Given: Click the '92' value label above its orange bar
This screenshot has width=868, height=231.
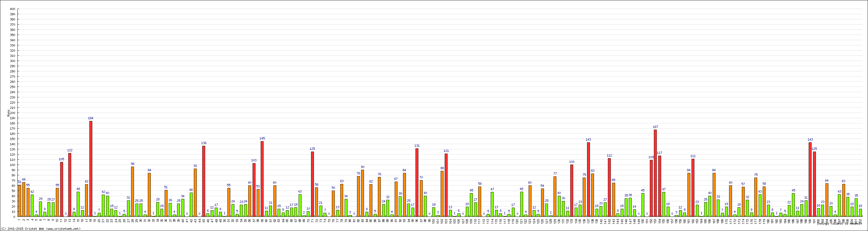Looking at the screenshot, I should coord(195,166).
